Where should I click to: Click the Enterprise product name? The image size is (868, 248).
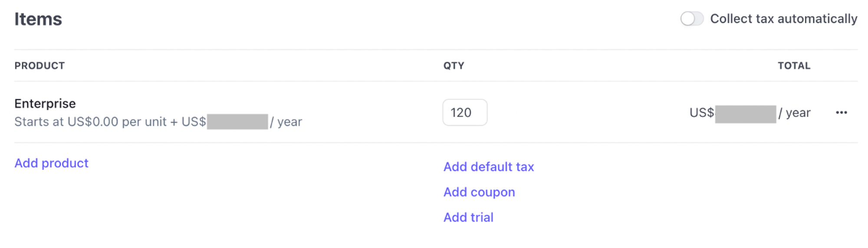45,104
